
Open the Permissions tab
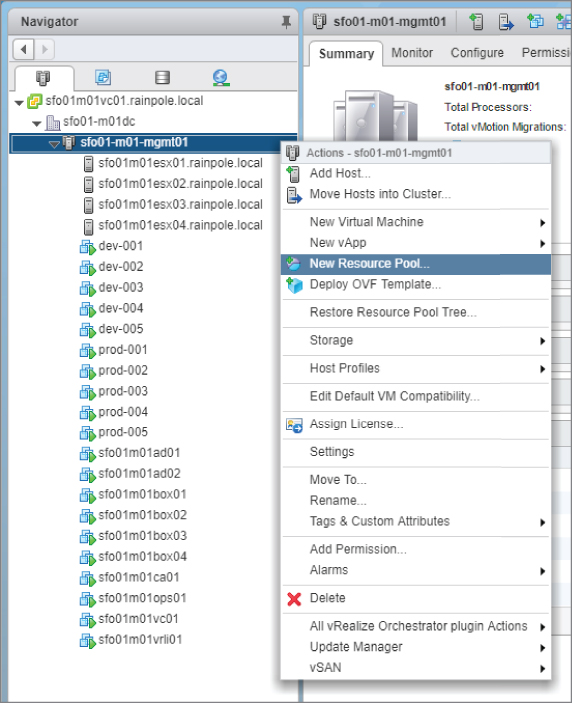coord(546,53)
